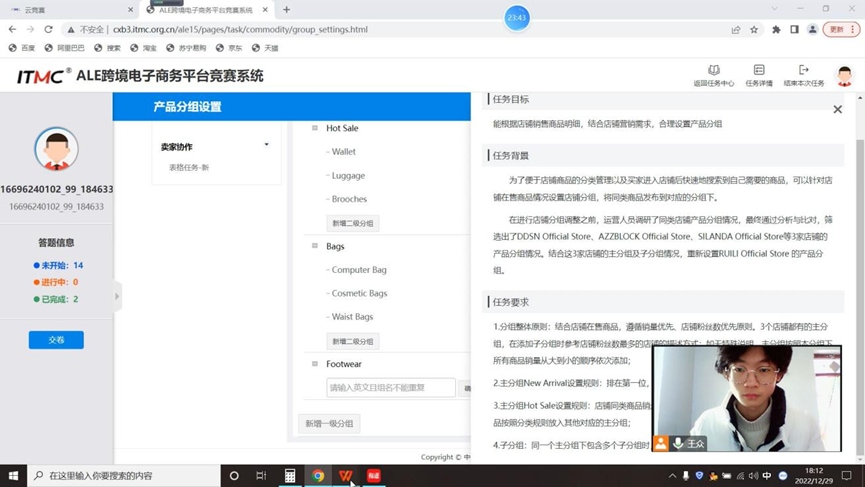
Task: Show hidden system tray icons chevron
Action: tap(672, 475)
